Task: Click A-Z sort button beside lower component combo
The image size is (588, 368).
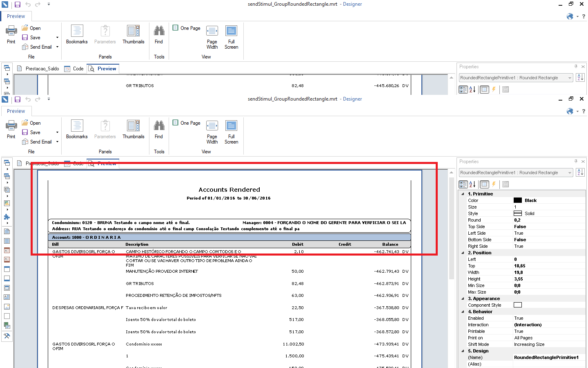Action: (580, 173)
